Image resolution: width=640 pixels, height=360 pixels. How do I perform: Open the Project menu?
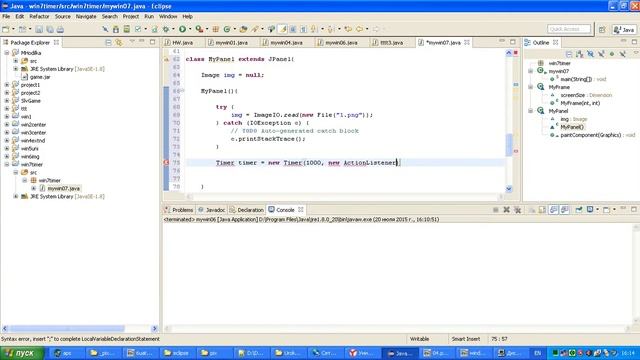pyautogui.click(x=131, y=16)
